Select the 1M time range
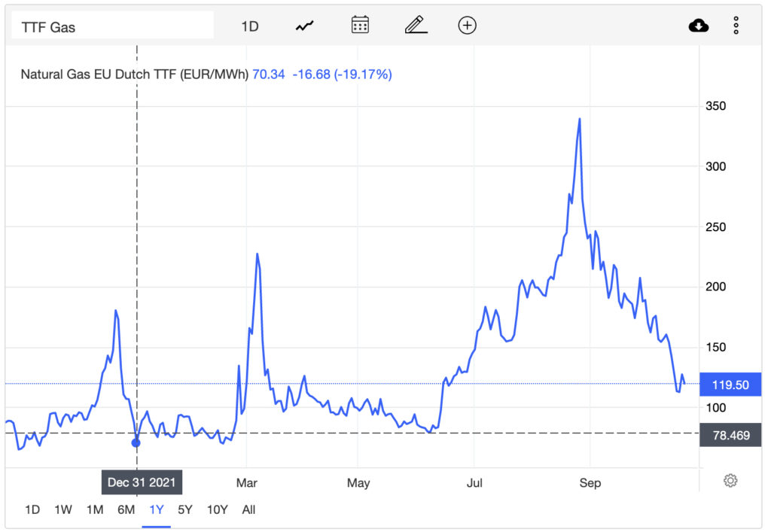The height and width of the screenshot is (532, 771). point(95,510)
